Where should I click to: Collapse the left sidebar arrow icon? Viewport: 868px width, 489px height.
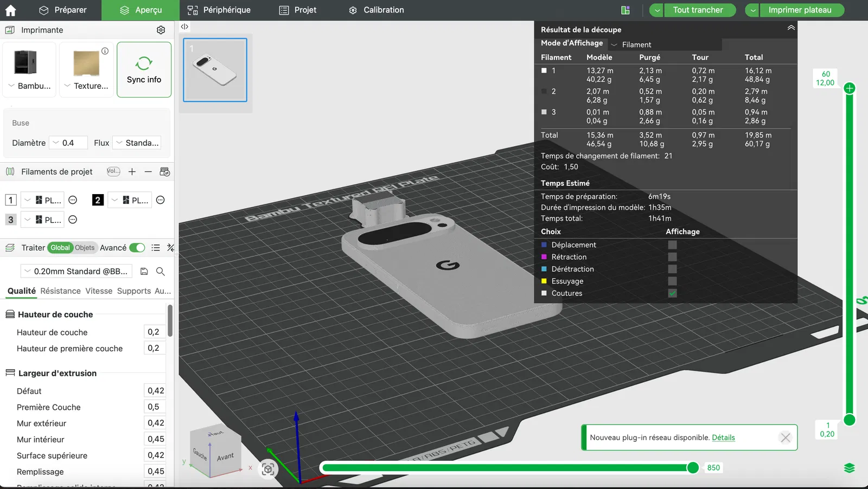tap(184, 27)
